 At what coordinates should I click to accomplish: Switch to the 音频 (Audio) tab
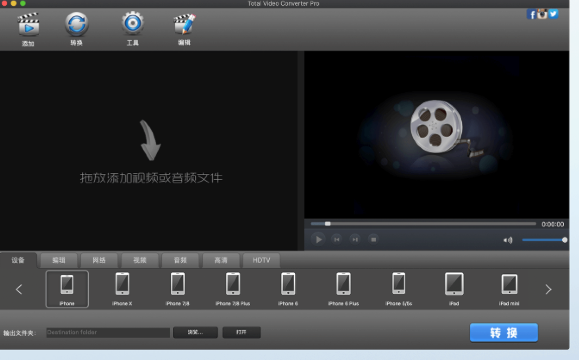click(180, 260)
